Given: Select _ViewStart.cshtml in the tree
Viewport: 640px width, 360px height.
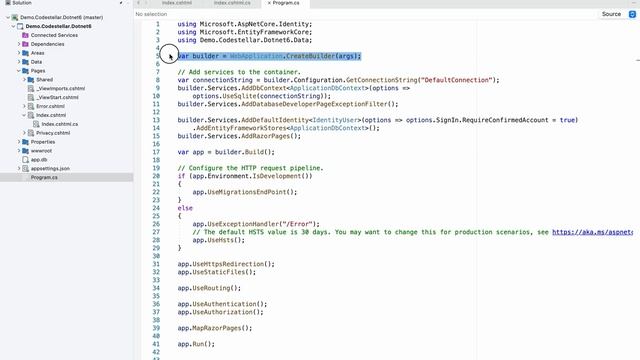Looking at the screenshot, I should (x=57, y=98).
